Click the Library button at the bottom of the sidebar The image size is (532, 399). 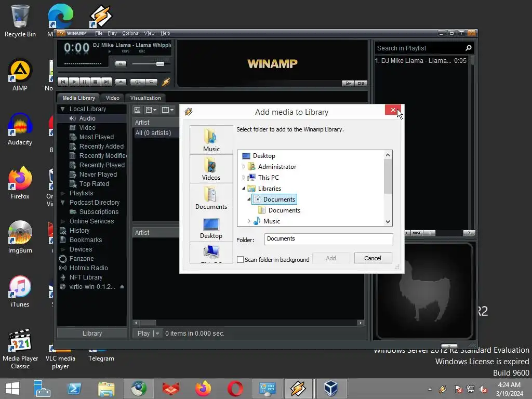pyautogui.click(x=92, y=334)
